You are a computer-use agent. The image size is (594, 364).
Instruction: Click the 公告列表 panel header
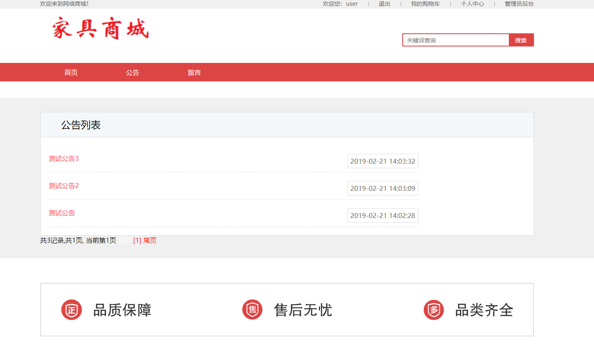click(81, 124)
